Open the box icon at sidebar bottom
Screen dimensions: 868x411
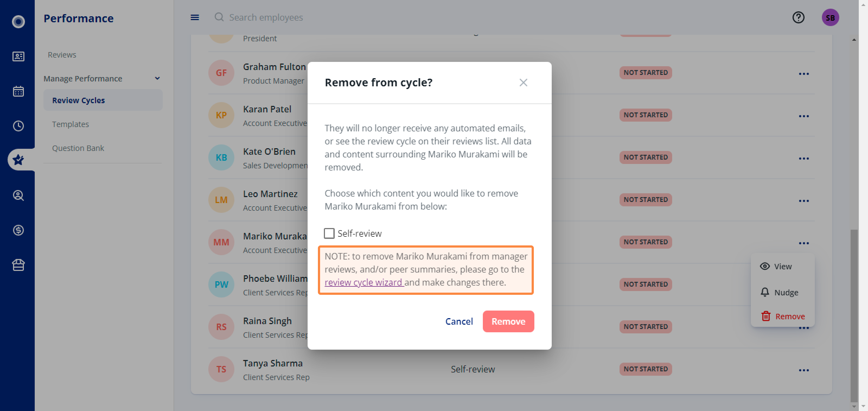[x=18, y=265]
